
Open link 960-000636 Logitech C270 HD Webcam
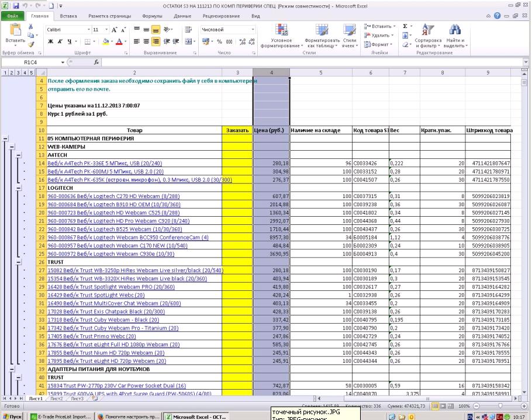113,196
